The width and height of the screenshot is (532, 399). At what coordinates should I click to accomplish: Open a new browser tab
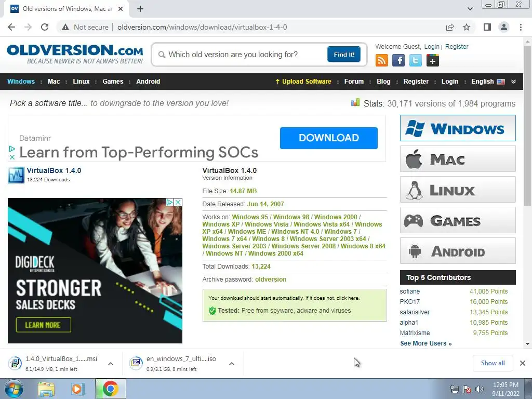[x=140, y=9]
